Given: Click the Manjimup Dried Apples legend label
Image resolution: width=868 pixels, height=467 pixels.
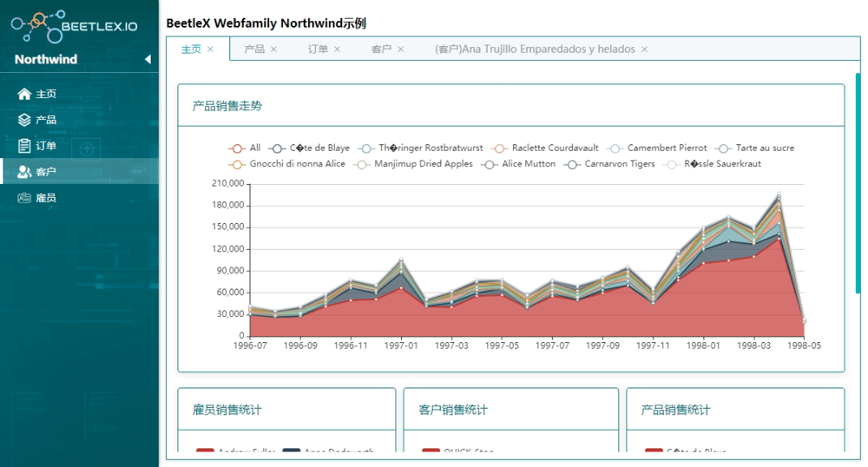Looking at the screenshot, I should click(x=423, y=164).
